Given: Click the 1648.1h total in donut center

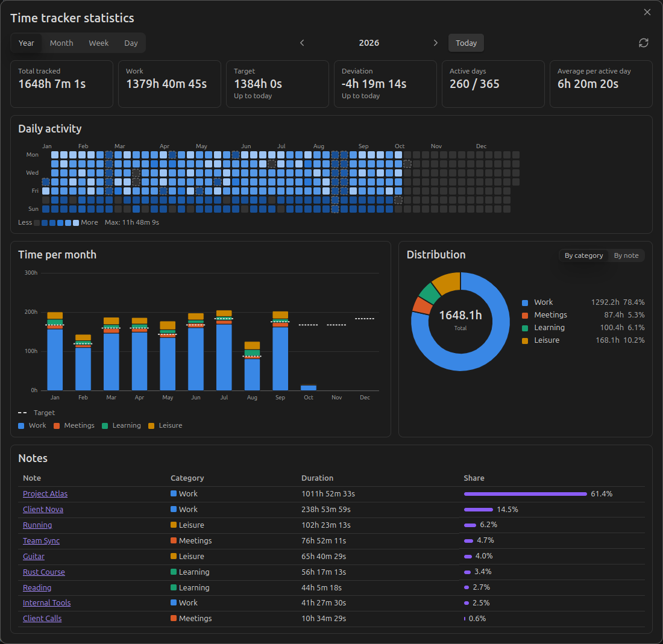Looking at the screenshot, I should pyautogui.click(x=460, y=315).
